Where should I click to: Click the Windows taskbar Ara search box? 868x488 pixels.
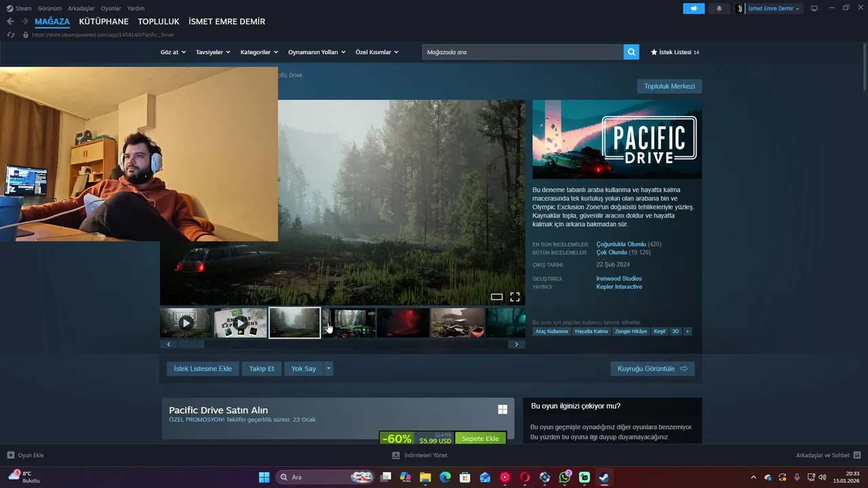[326, 477]
